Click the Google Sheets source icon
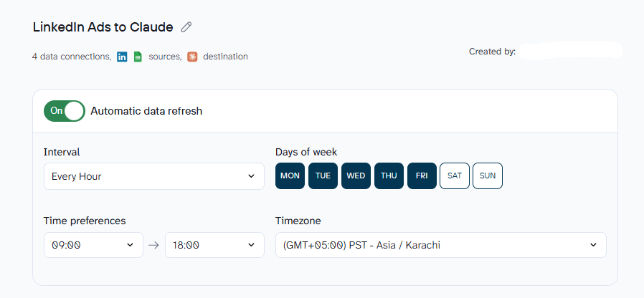 pos(138,57)
